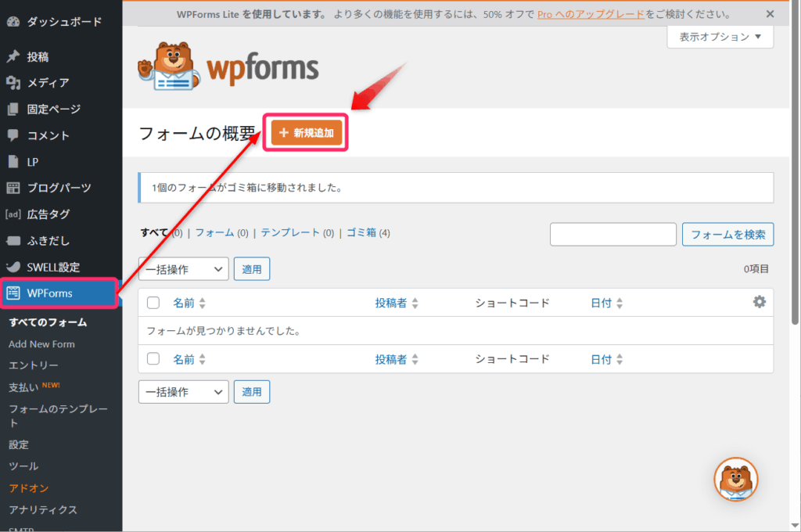
Task: Open エントリー submenu item
Action: [34, 365]
